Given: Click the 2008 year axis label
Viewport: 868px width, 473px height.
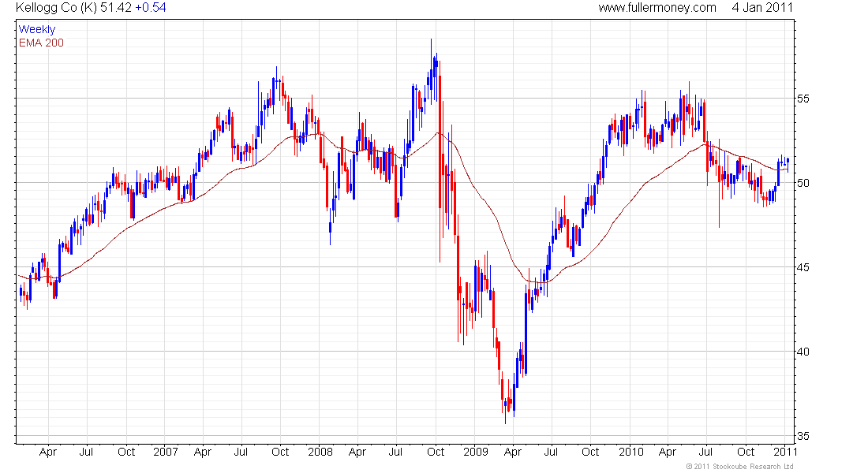Looking at the screenshot, I should click(320, 452).
